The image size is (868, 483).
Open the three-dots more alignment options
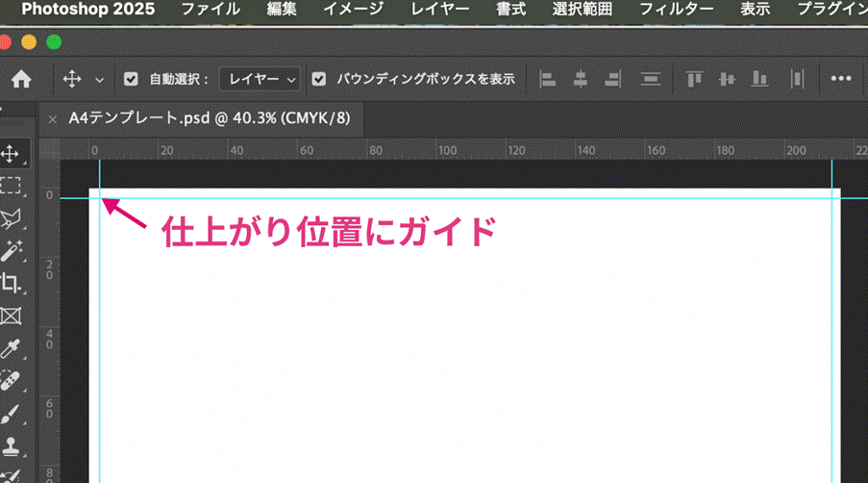(x=841, y=79)
